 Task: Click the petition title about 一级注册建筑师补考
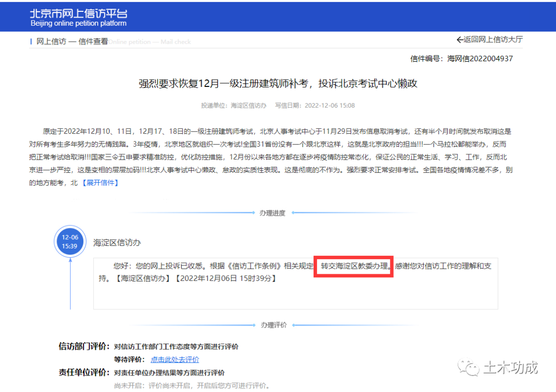coord(278,84)
